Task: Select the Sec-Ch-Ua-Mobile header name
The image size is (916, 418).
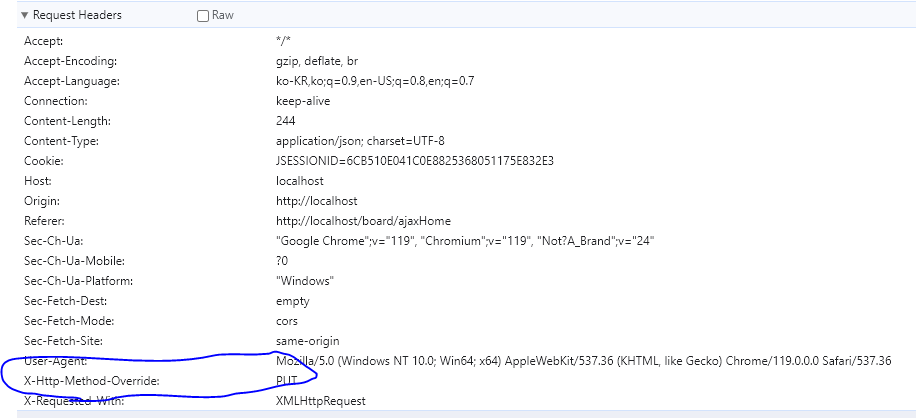Action: click(75, 260)
